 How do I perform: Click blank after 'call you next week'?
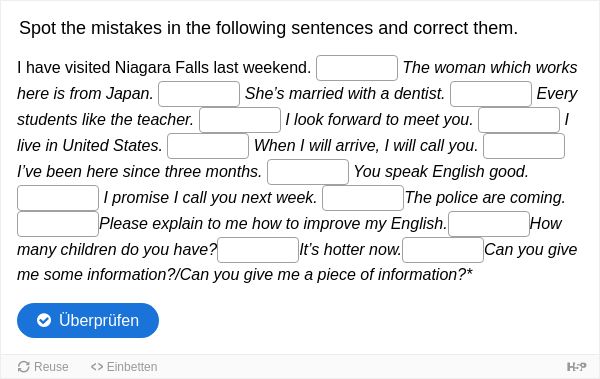(363, 198)
